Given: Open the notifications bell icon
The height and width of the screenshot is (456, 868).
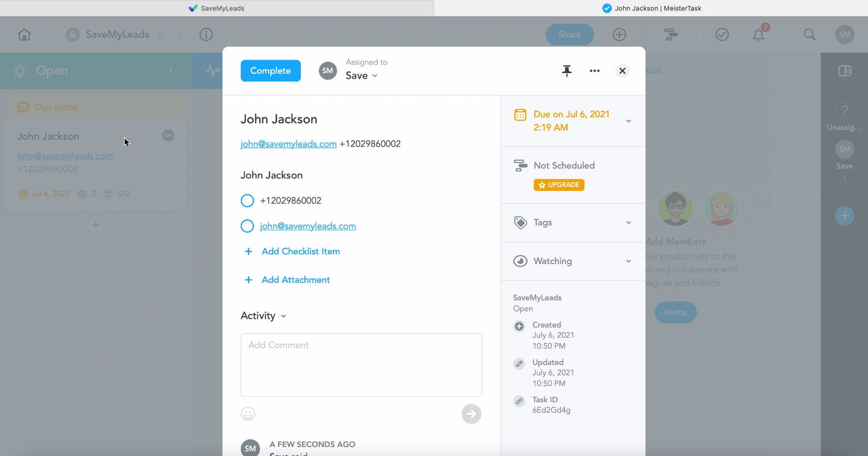Looking at the screenshot, I should click(758, 35).
